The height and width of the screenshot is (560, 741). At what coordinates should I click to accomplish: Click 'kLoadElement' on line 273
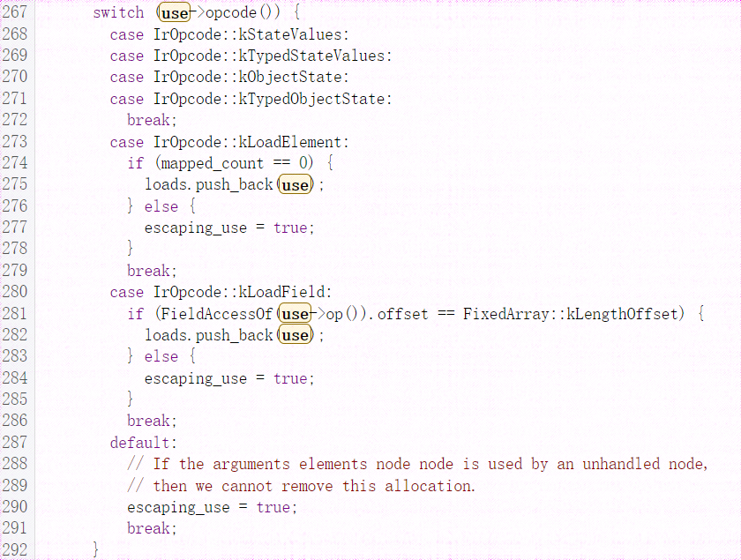click(290, 142)
